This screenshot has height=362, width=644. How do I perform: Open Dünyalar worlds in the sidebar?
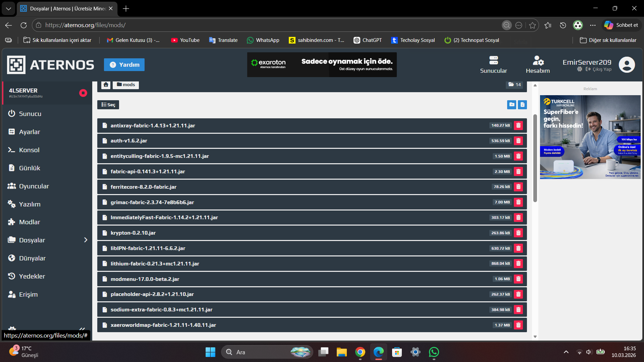tap(47, 258)
